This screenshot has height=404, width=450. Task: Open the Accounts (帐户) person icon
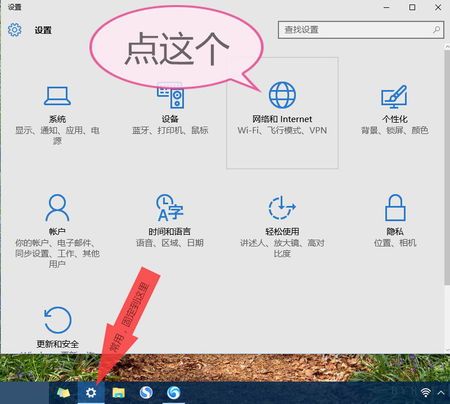tap(57, 208)
